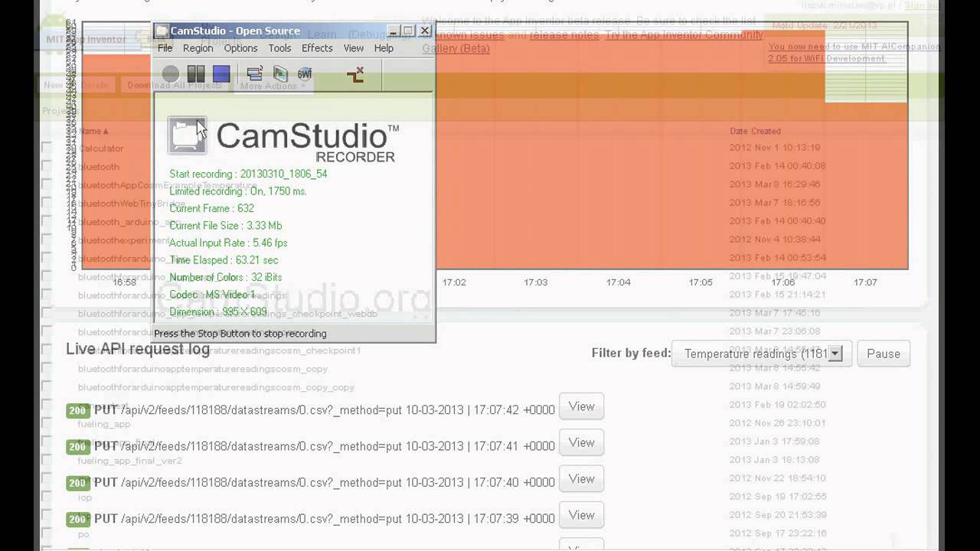Open the CamStudio Region menu

[x=198, y=48]
